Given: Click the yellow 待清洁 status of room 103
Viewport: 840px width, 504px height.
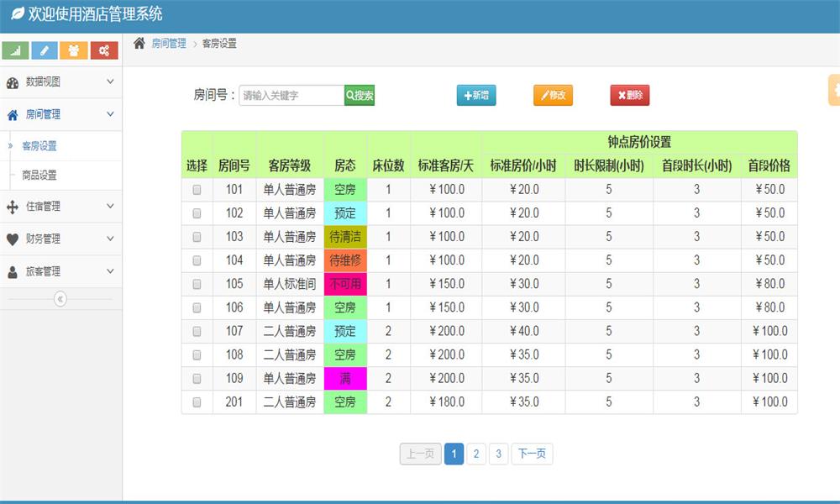Looking at the screenshot, I should click(x=345, y=237).
